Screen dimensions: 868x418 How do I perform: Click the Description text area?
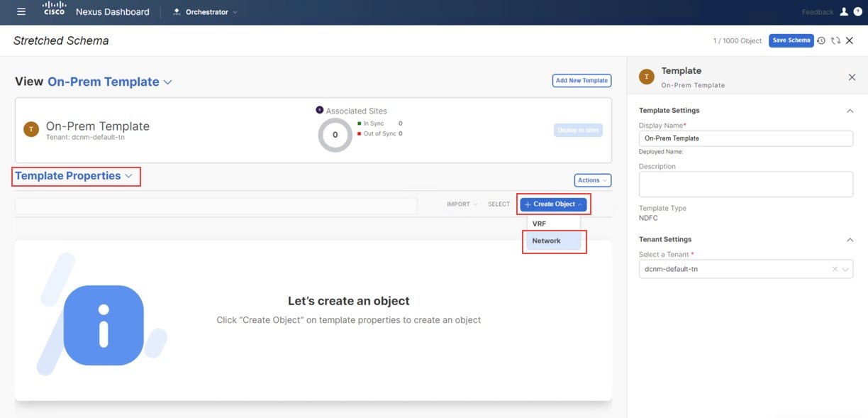click(x=746, y=185)
